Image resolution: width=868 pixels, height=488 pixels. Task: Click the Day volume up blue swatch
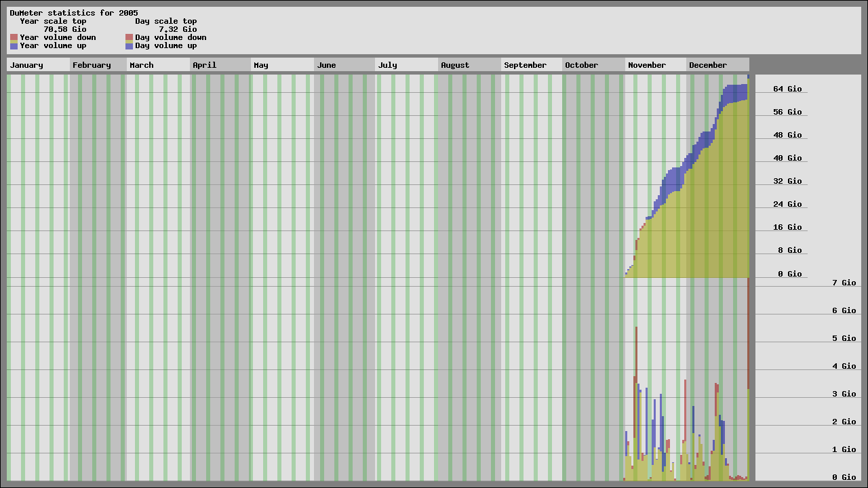129,46
